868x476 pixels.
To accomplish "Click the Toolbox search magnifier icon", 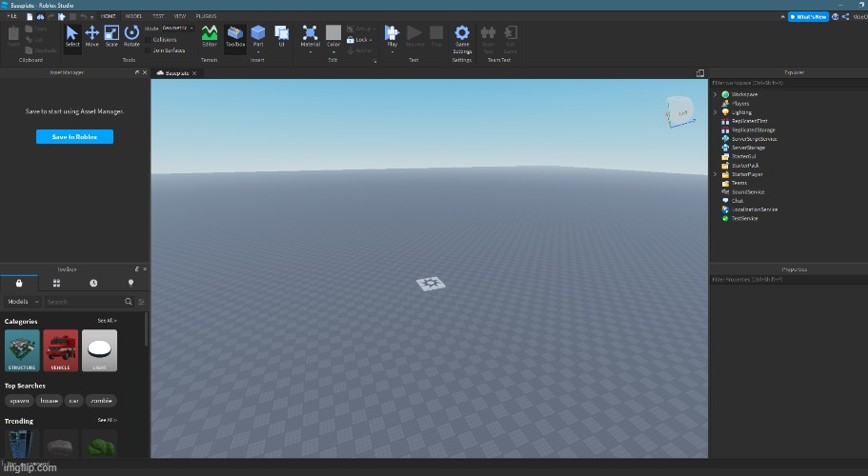I will click(129, 301).
